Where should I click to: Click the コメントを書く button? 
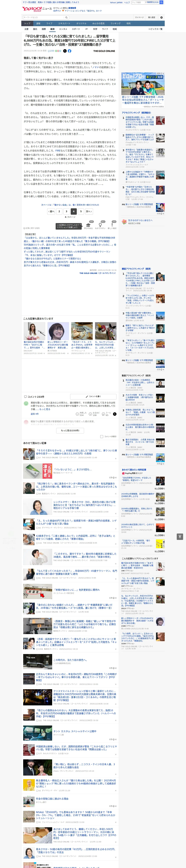[x=93, y=397]
